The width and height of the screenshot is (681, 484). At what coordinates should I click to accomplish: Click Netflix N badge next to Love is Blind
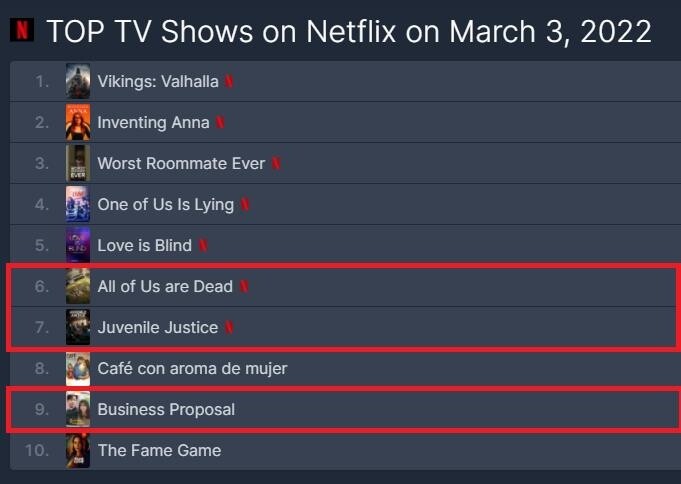point(203,245)
